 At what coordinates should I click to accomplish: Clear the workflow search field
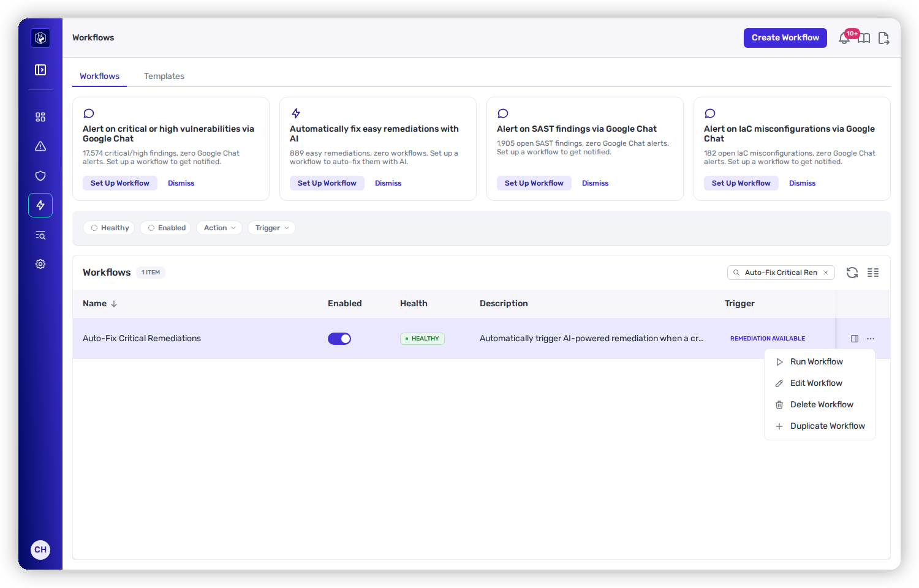pyautogui.click(x=826, y=273)
